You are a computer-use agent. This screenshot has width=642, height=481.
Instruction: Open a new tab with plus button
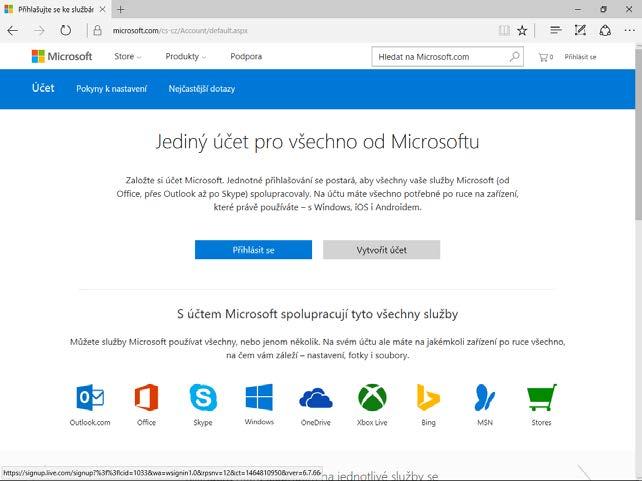120,9
